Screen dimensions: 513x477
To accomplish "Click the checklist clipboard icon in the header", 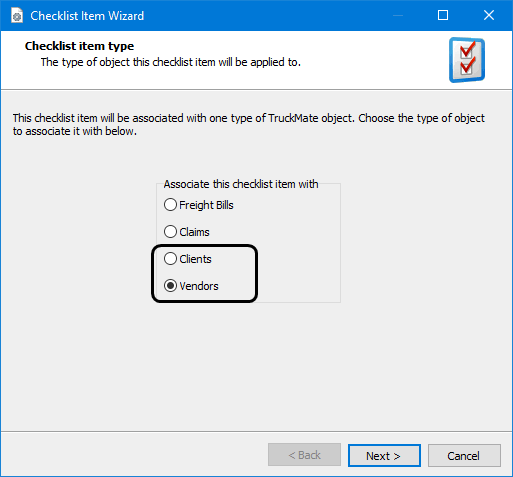I will (467, 60).
